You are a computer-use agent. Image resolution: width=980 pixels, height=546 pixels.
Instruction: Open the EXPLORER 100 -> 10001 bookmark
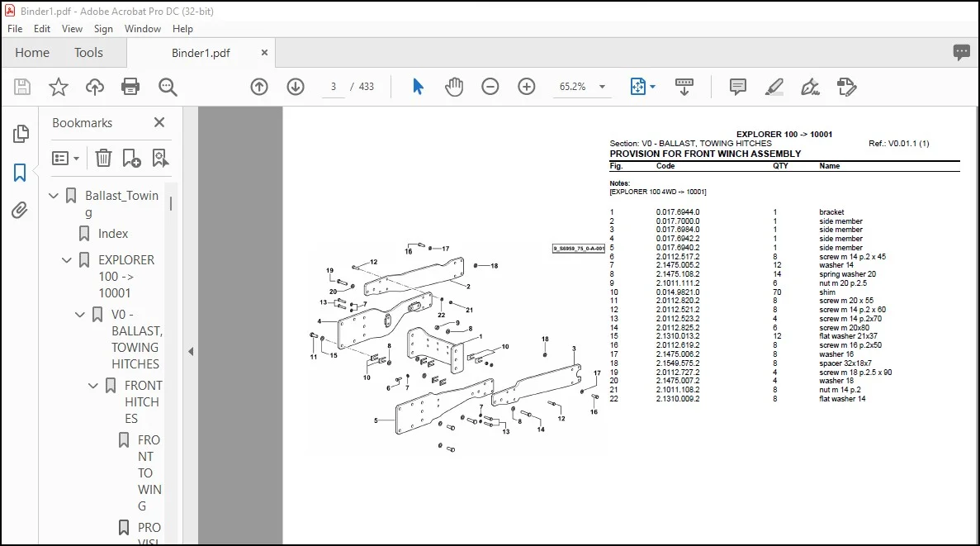click(x=126, y=277)
